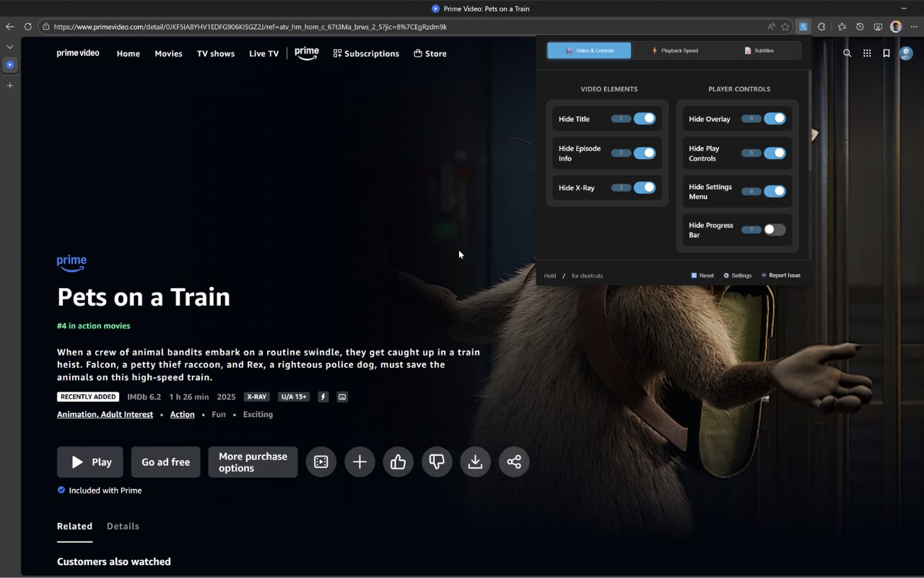Open the browser three-dots menu

(914, 27)
